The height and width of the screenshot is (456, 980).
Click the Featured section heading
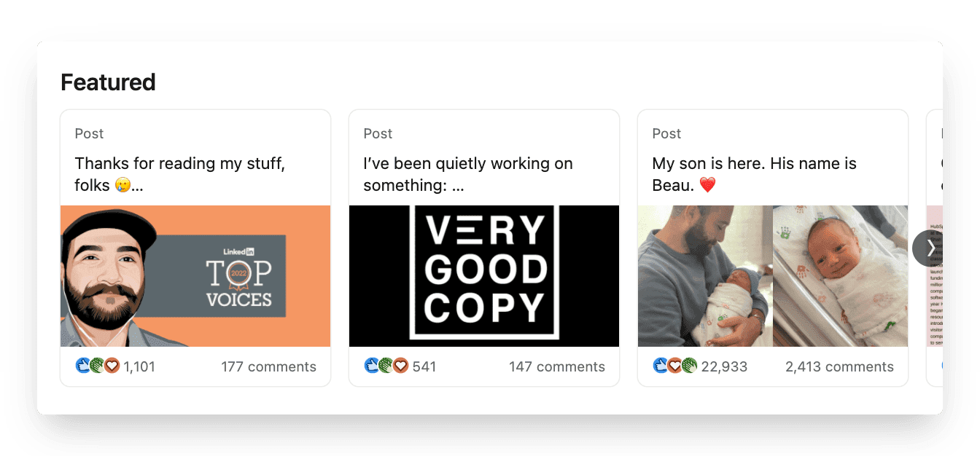[108, 82]
